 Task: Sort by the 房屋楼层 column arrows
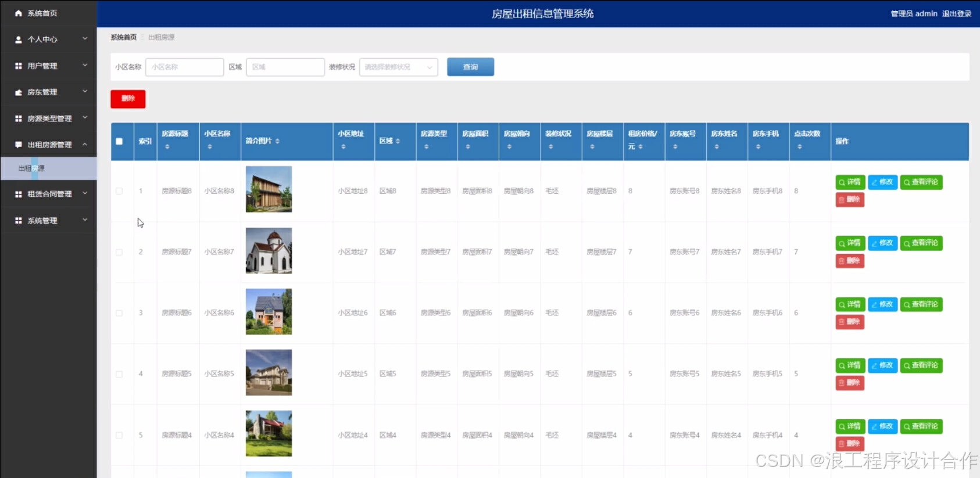point(592,147)
